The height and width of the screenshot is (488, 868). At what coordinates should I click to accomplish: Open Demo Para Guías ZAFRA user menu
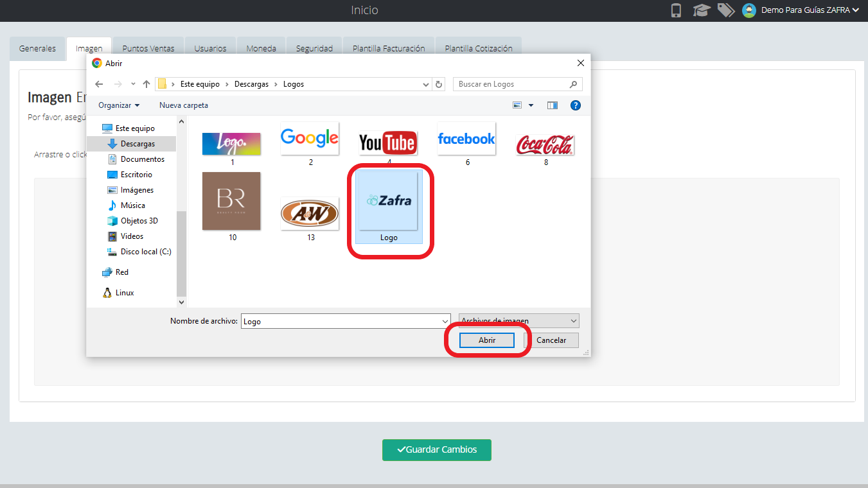(810, 10)
